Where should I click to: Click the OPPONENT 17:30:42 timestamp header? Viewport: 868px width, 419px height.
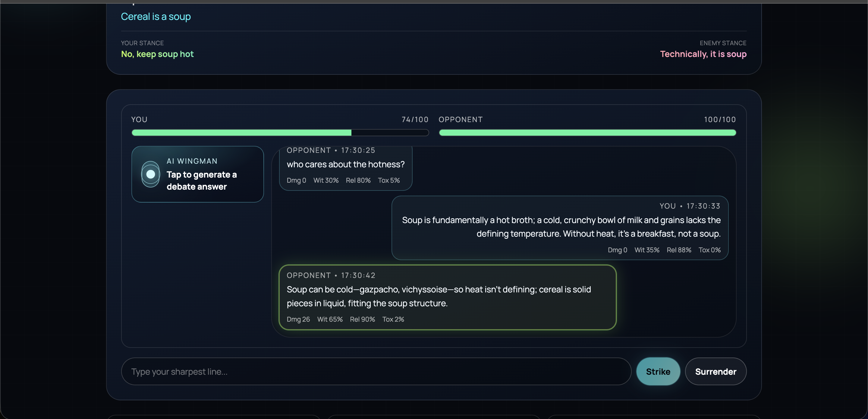pyautogui.click(x=331, y=276)
